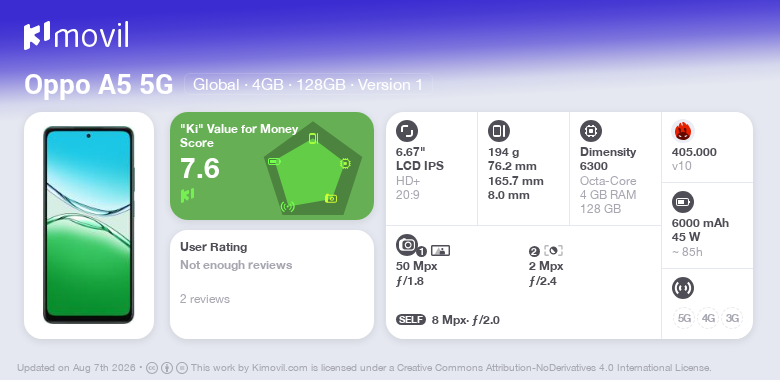780x380 pixels.
Task: Click the network connectivity signal icon
Action: 682,288
